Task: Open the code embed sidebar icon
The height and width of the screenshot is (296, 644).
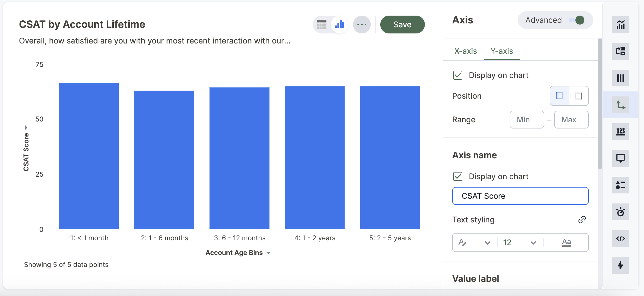Action: pos(620,239)
